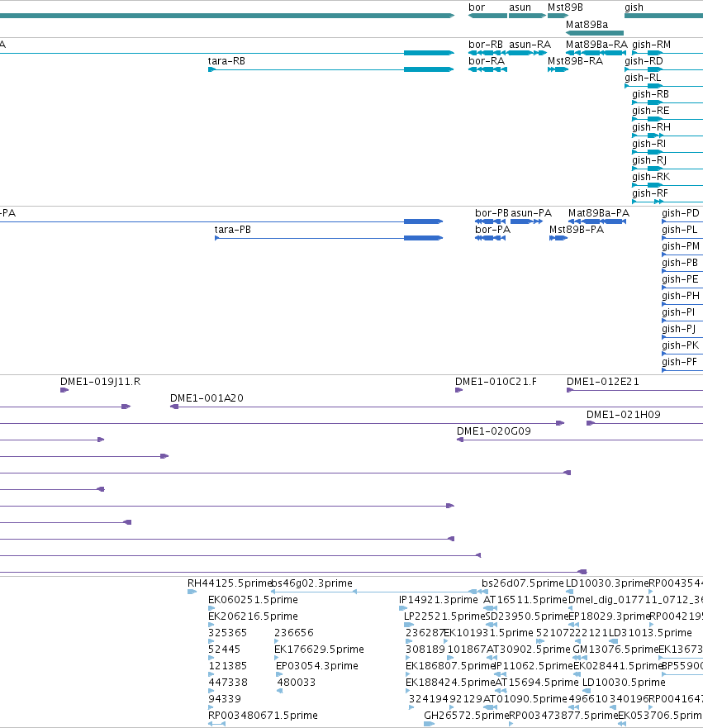Viewport: 703px width, 728px height.
Task: Click the gish-PI protein label
Action: (x=678, y=312)
